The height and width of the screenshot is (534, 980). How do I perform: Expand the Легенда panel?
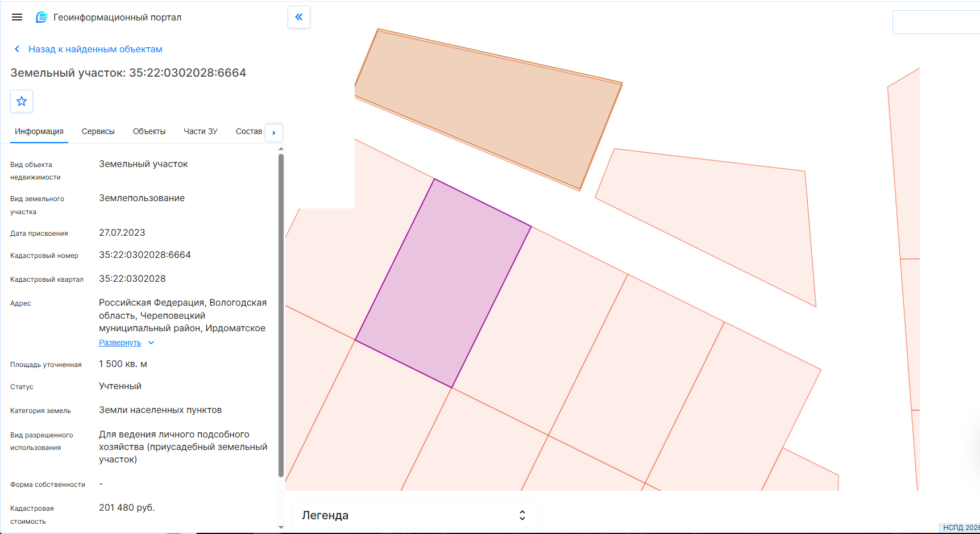point(415,515)
